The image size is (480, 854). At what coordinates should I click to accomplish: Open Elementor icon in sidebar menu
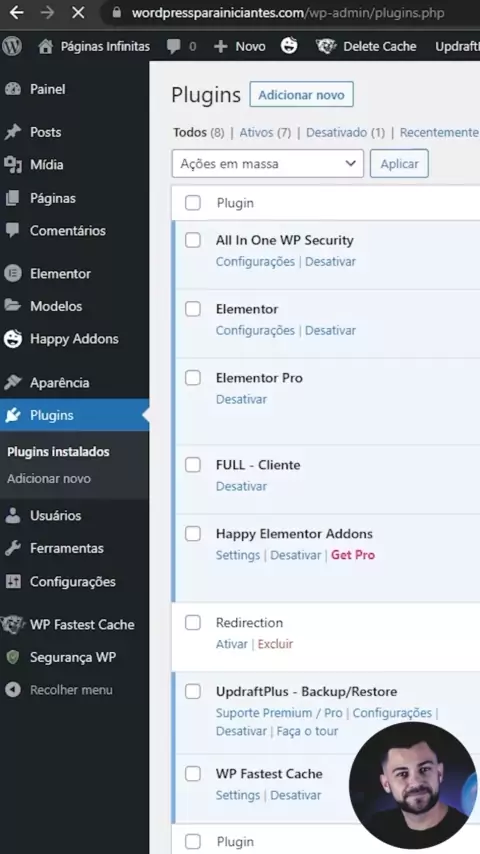(13, 273)
